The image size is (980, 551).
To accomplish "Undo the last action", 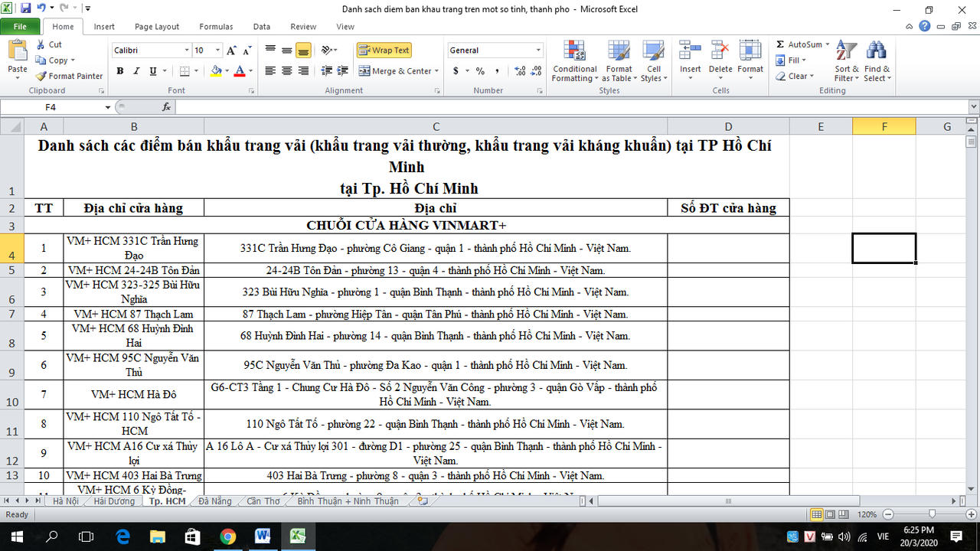I will 41,8.
